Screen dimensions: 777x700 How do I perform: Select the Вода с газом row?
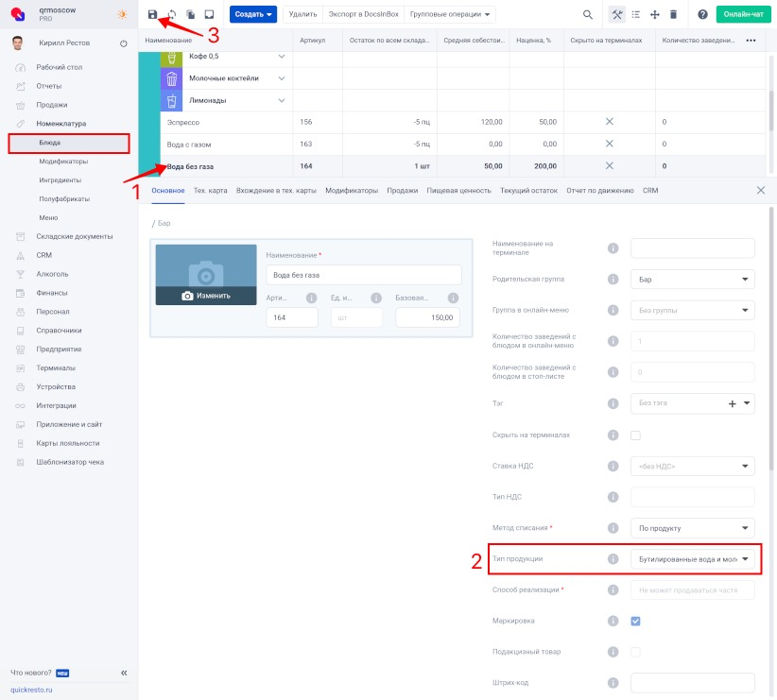463,145
